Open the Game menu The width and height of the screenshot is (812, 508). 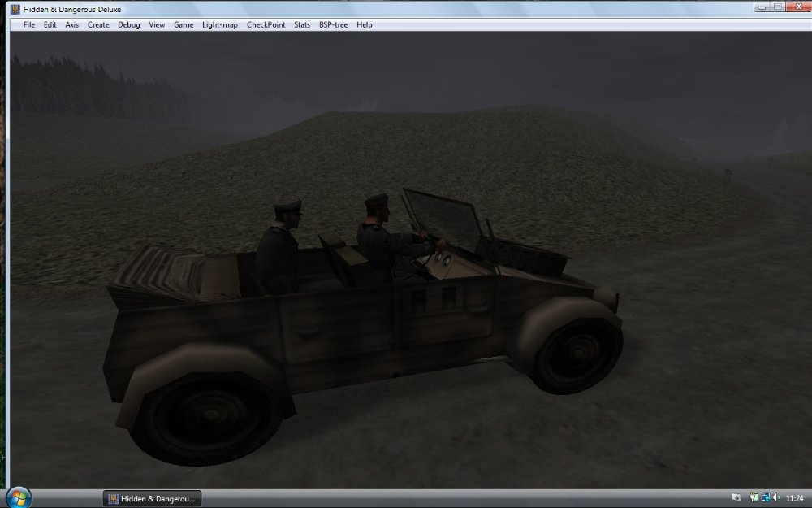[x=184, y=24]
